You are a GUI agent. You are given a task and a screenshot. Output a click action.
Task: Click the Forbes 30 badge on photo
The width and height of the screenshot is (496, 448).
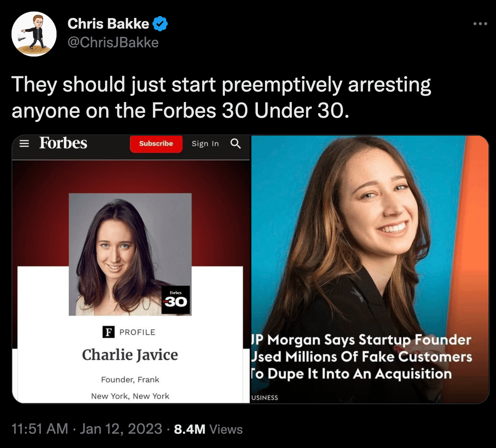point(176,300)
